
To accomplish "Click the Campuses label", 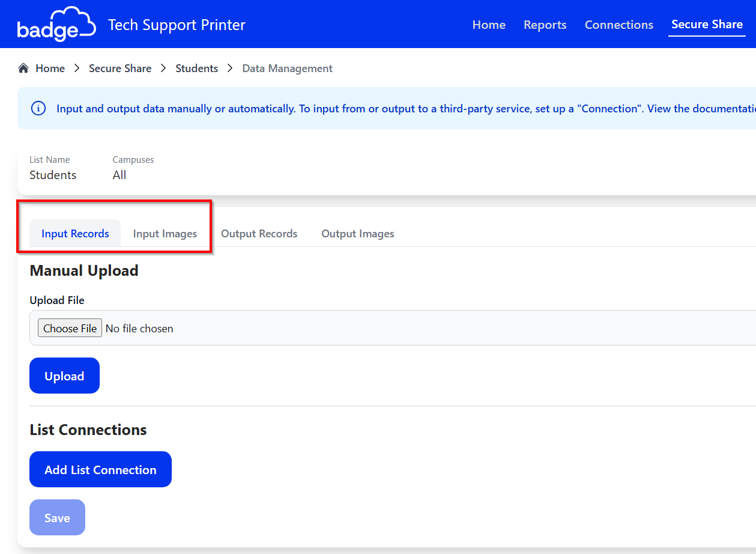I will point(133,160).
